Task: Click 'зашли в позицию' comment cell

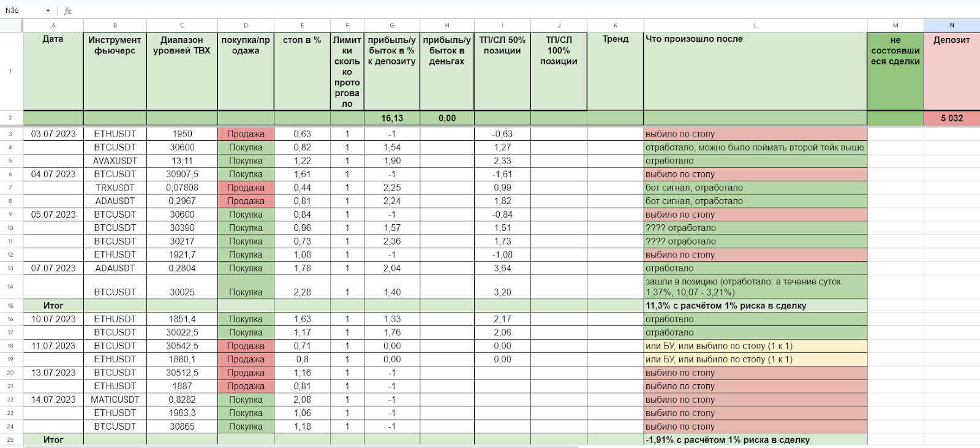Action: [755, 287]
